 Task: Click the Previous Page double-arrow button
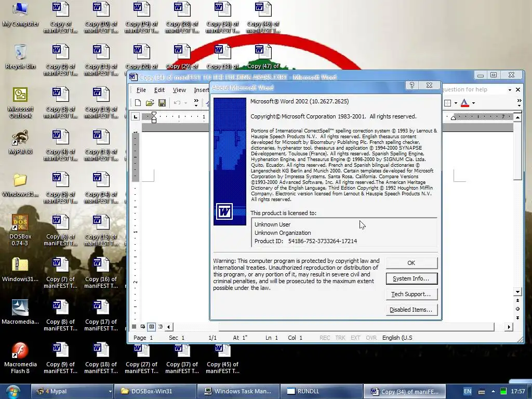click(517, 300)
